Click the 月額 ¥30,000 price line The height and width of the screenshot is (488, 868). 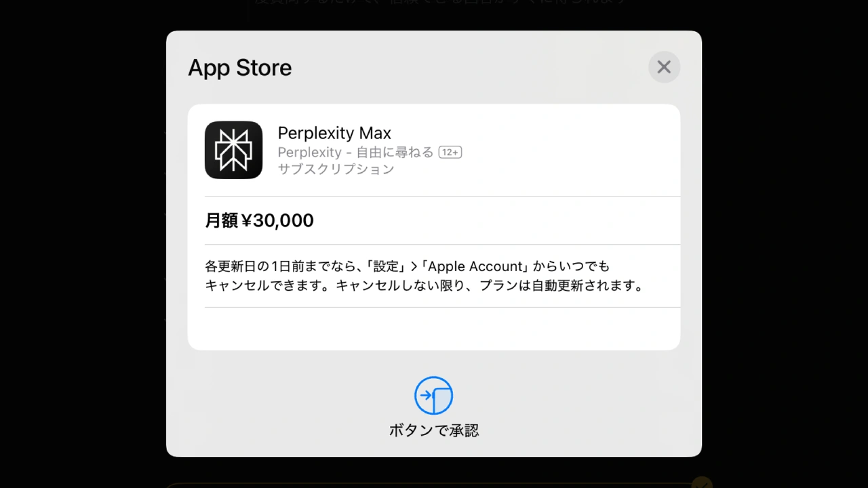[260, 220]
